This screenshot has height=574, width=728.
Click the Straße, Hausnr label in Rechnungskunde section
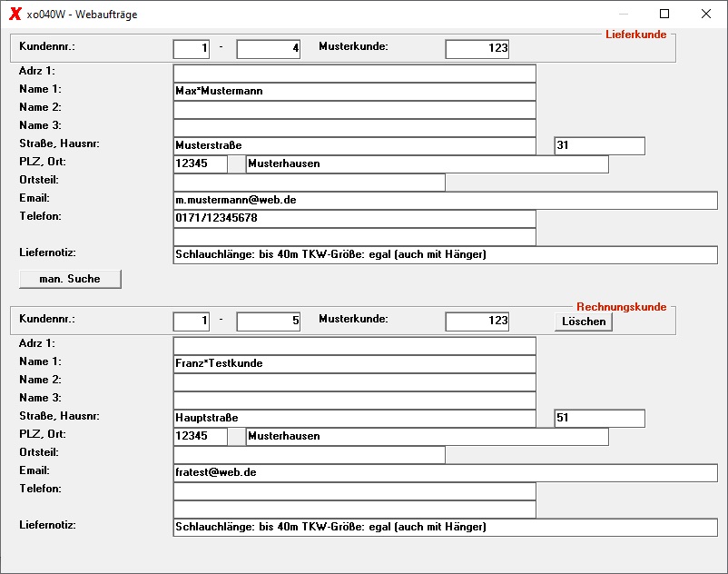tap(59, 416)
